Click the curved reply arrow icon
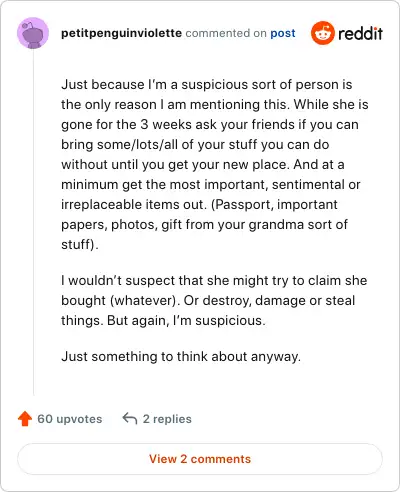400x492 pixels. point(130,418)
